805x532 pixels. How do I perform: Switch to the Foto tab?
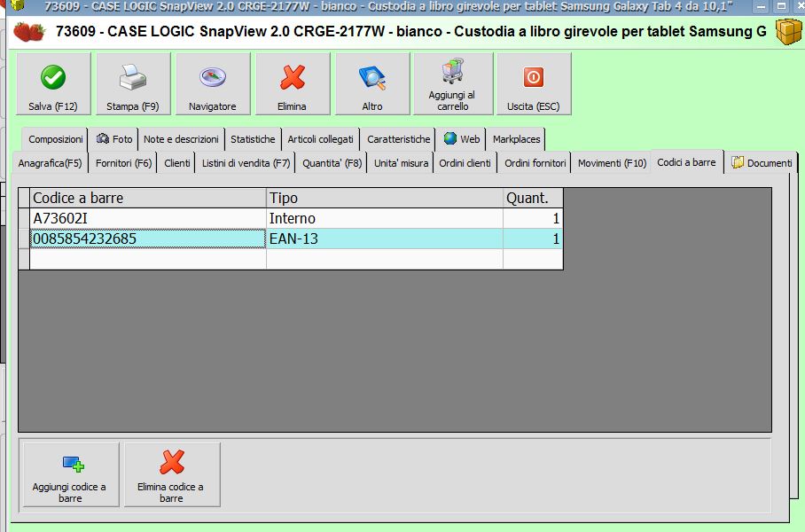pos(114,139)
